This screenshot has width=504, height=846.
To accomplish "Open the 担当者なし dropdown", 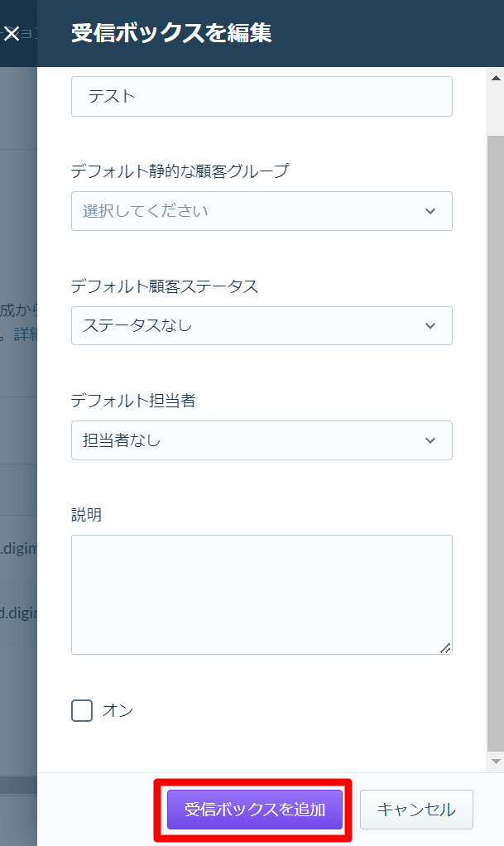I will pyautogui.click(x=262, y=440).
